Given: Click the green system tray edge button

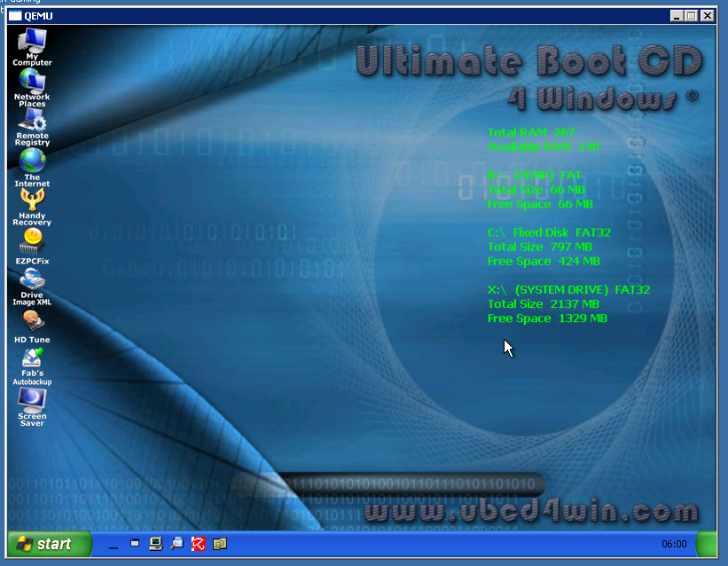Looking at the screenshot, I should coord(707,544).
